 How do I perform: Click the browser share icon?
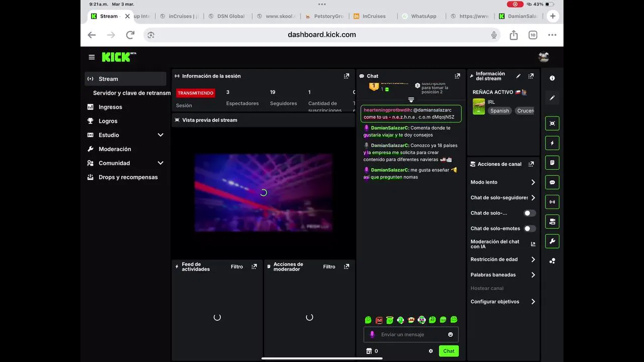[514, 35]
